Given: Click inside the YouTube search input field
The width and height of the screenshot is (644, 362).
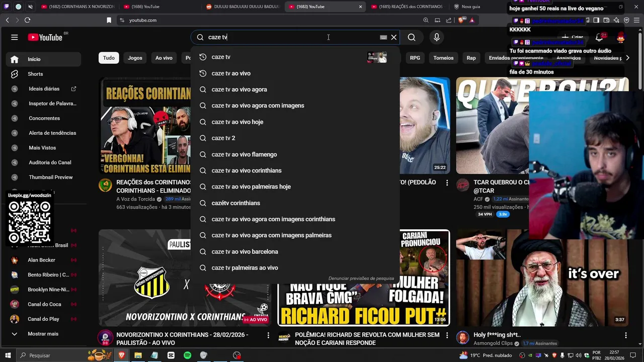Looking at the screenshot, I should 292,37.
